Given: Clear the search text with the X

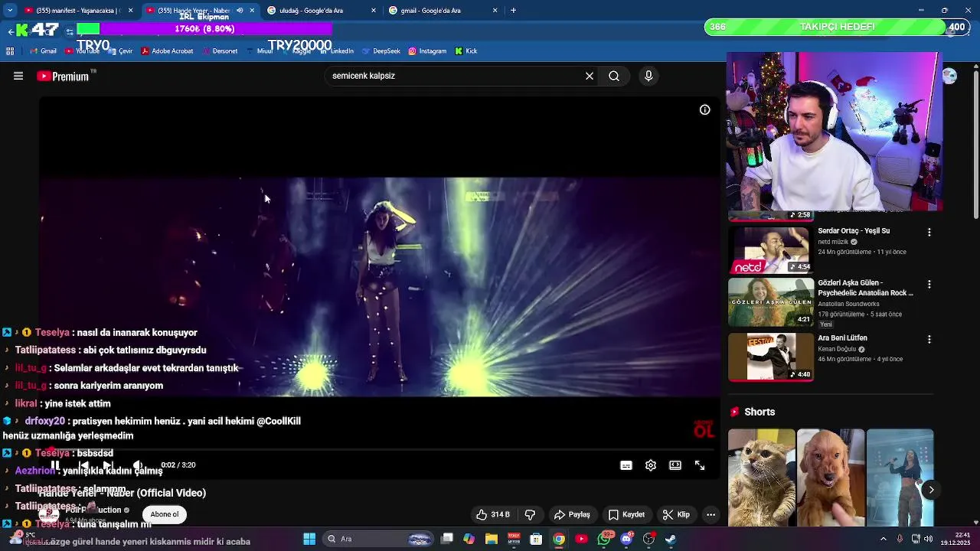Looking at the screenshot, I should tap(590, 76).
